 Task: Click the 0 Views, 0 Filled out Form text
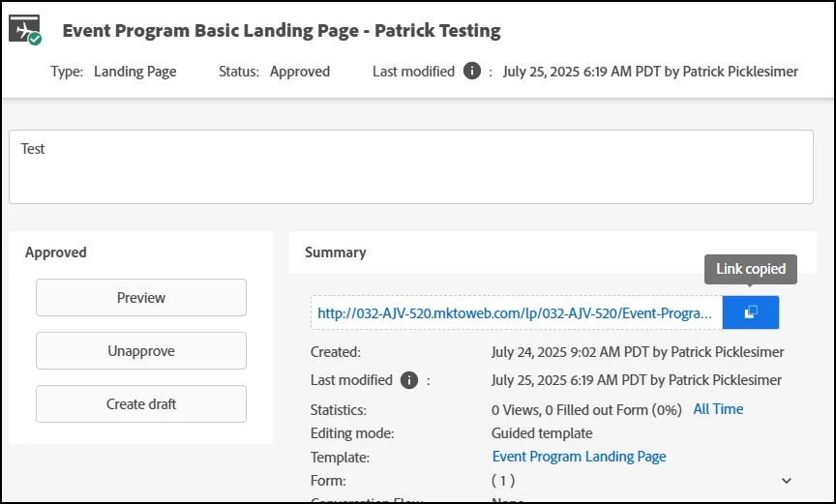586,410
